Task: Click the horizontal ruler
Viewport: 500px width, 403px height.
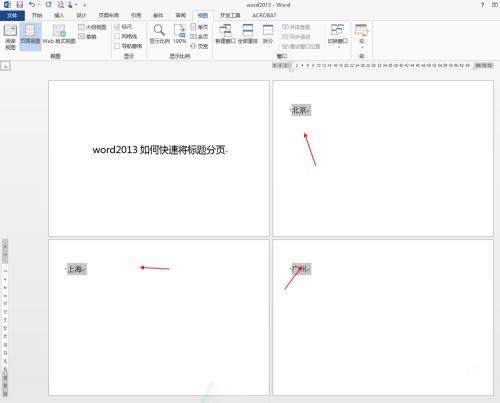Action: click(x=383, y=65)
